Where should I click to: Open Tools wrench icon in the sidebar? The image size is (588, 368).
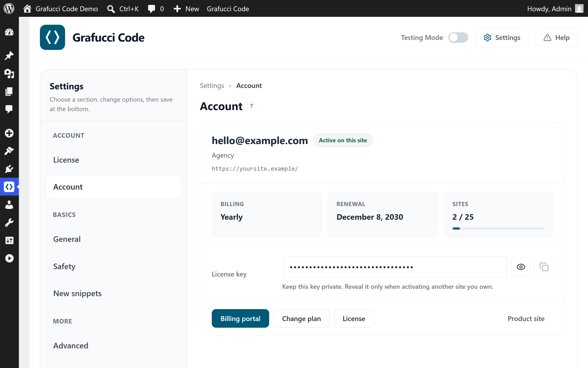click(9, 222)
